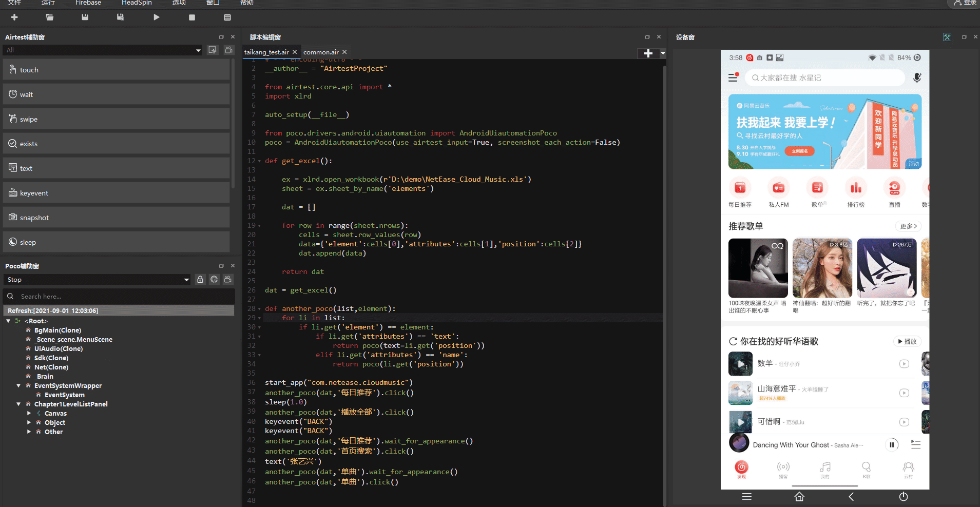The height and width of the screenshot is (507, 980).
Task: Run the script with play icon
Action: pyautogui.click(x=156, y=17)
